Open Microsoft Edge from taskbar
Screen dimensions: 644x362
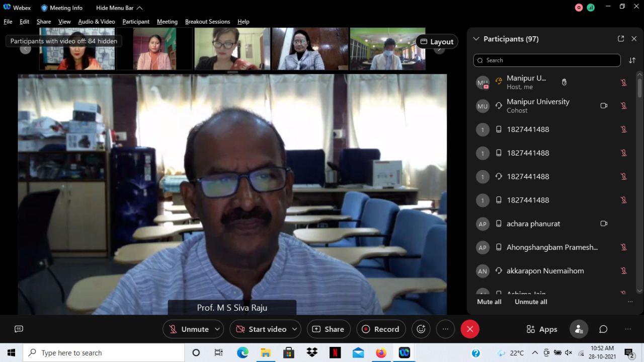click(243, 353)
